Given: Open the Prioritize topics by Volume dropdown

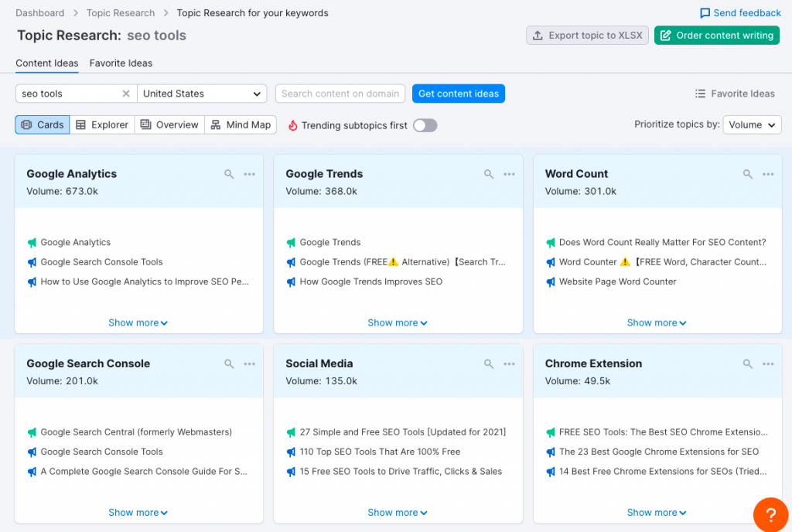Looking at the screenshot, I should [751, 124].
